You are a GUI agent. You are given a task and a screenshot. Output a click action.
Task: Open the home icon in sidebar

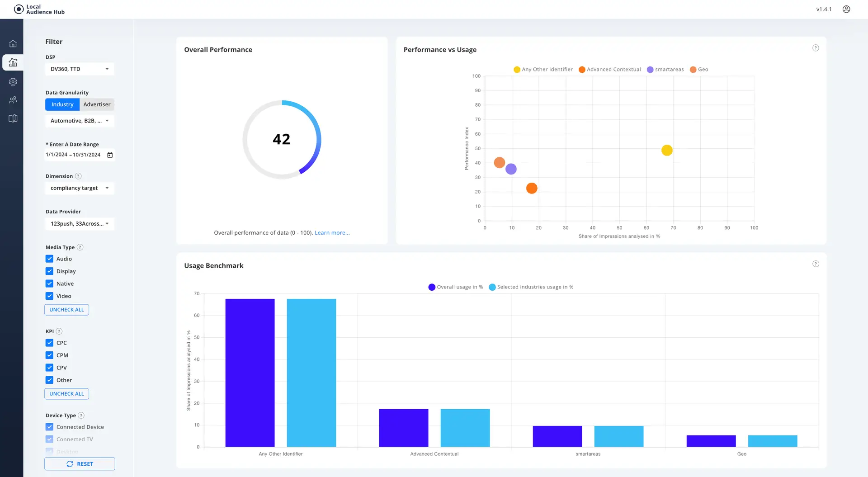point(13,44)
